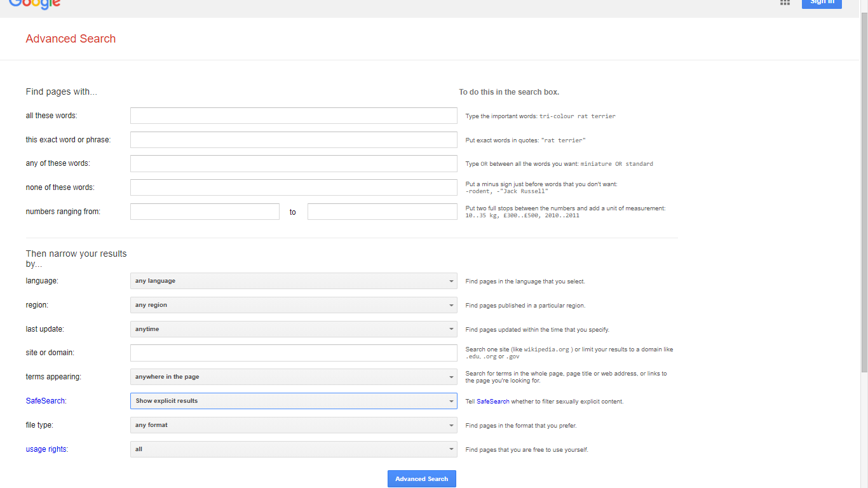Click the blue Advanced Search submit button
868x488 pixels.
(422, 478)
